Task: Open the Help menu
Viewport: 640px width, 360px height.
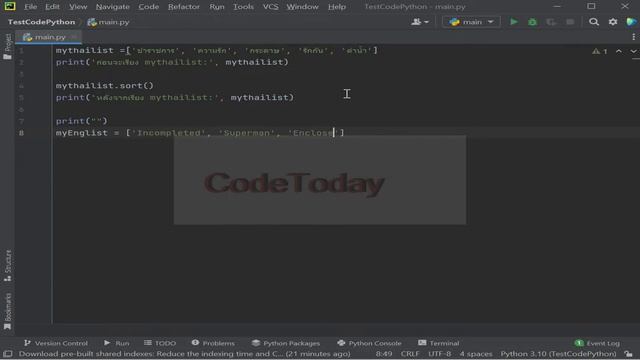Action: pyautogui.click(x=337, y=7)
